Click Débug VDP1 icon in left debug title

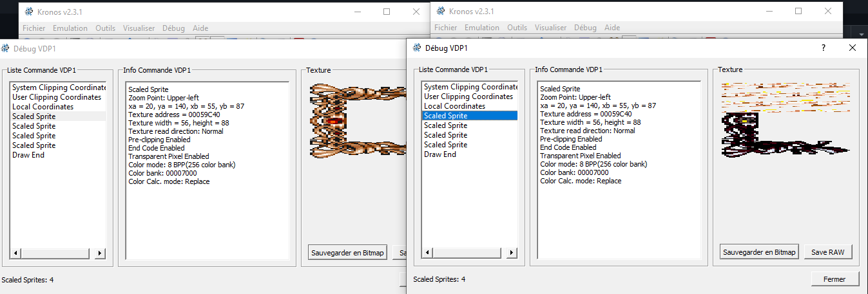(6, 48)
